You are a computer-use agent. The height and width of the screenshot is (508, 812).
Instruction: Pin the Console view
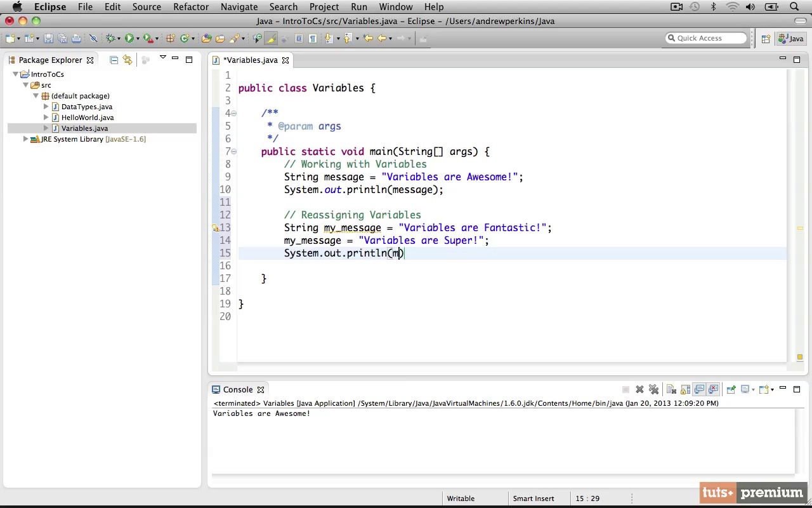(x=731, y=389)
